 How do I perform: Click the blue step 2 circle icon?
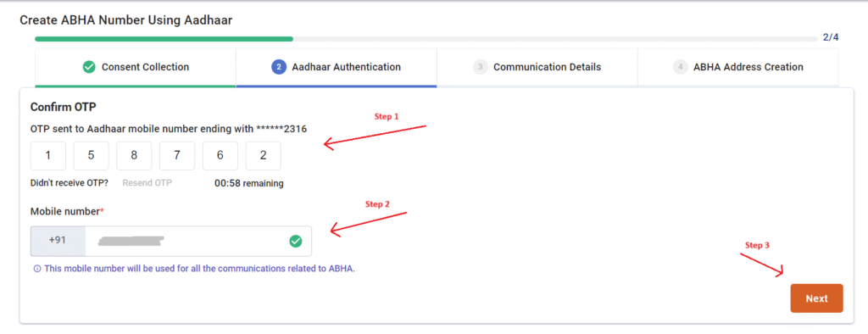[278, 67]
